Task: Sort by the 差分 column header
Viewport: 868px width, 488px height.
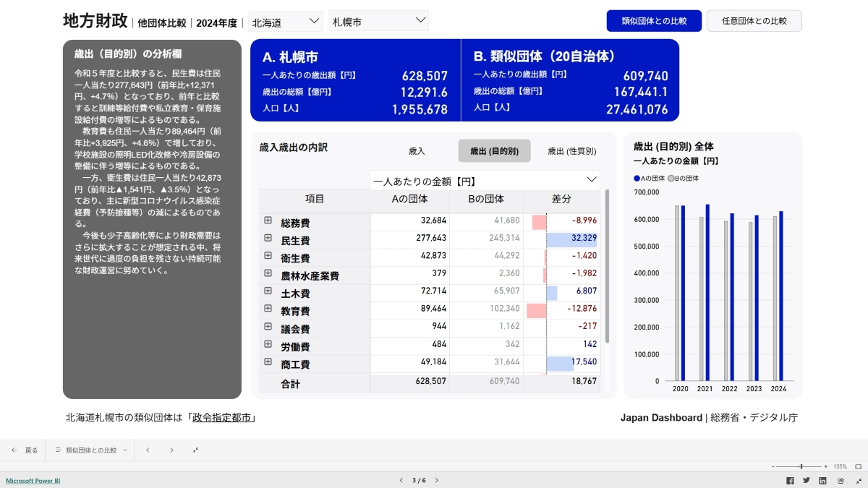Action: click(x=561, y=199)
